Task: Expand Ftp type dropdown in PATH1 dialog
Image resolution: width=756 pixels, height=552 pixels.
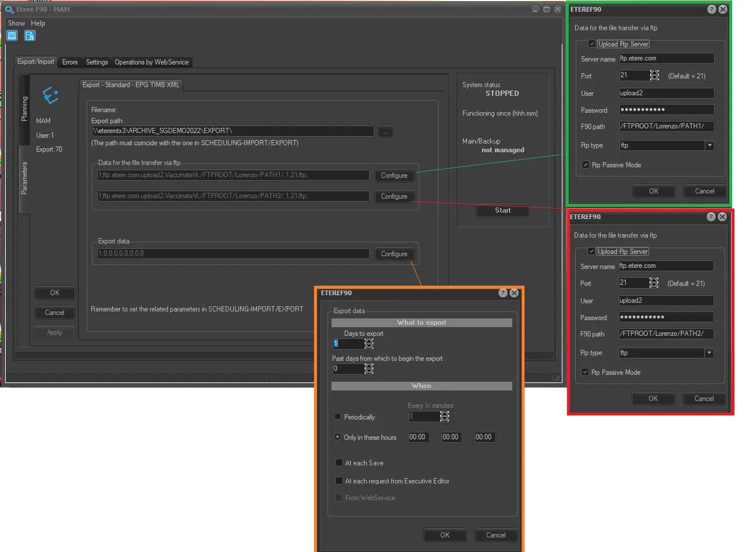Action: point(709,146)
